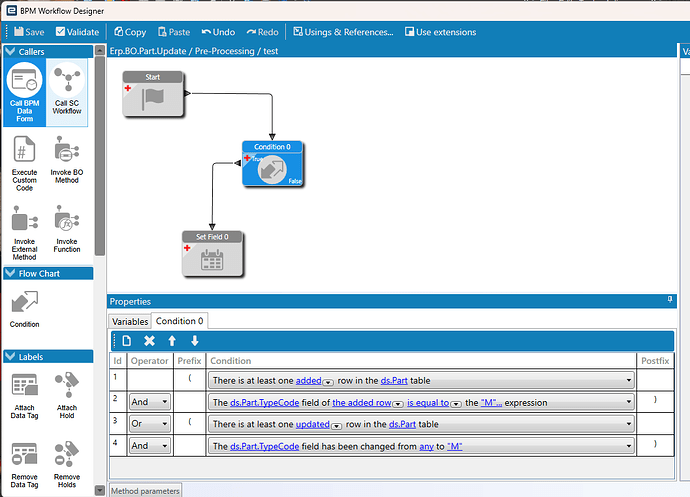The height and width of the screenshot is (497, 690).
Task: Click the Copy toolbar button
Action: (130, 32)
